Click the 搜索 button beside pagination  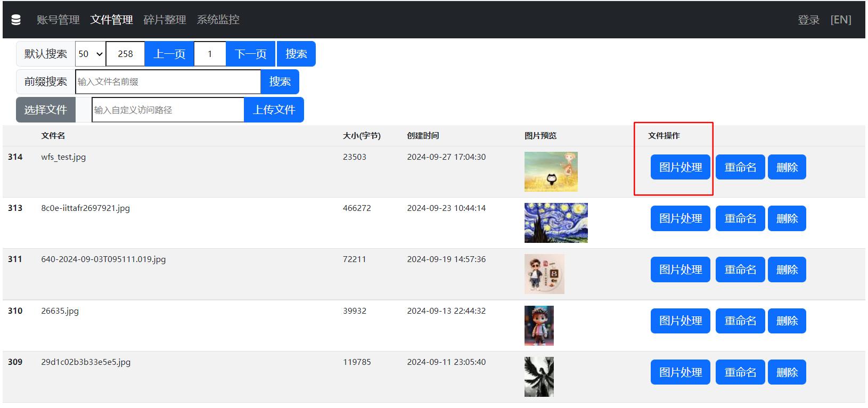296,54
